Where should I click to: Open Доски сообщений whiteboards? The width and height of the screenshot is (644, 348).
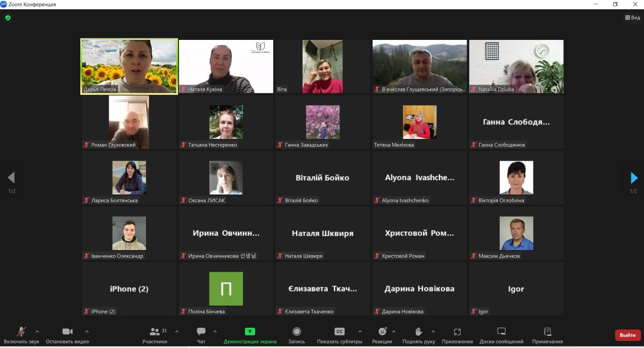click(x=501, y=334)
